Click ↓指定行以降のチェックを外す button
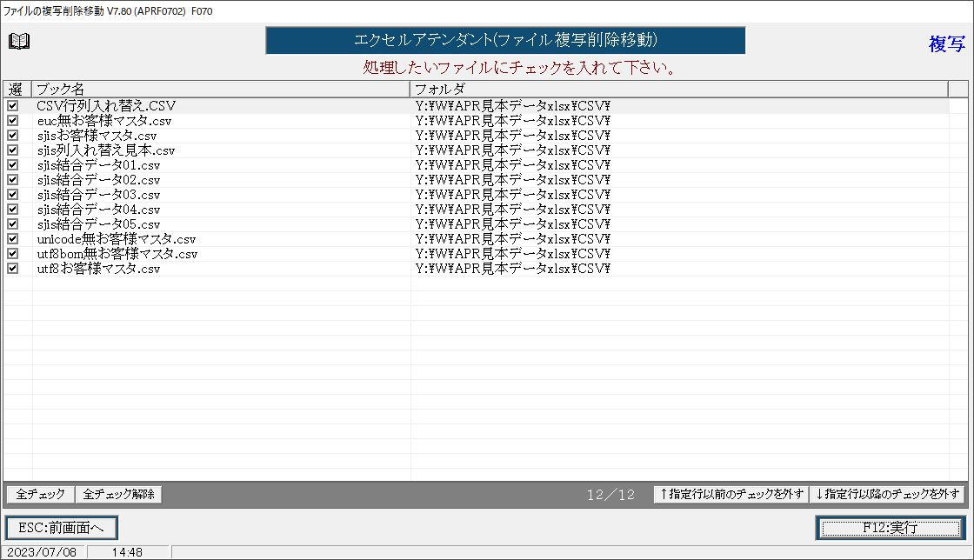Screen dimensions: 974x560 click(887, 494)
